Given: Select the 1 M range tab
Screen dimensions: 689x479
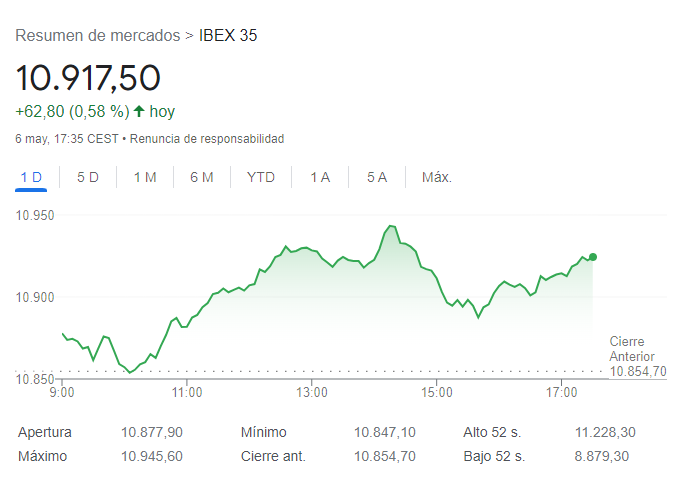Looking at the screenshot, I should [x=145, y=177].
